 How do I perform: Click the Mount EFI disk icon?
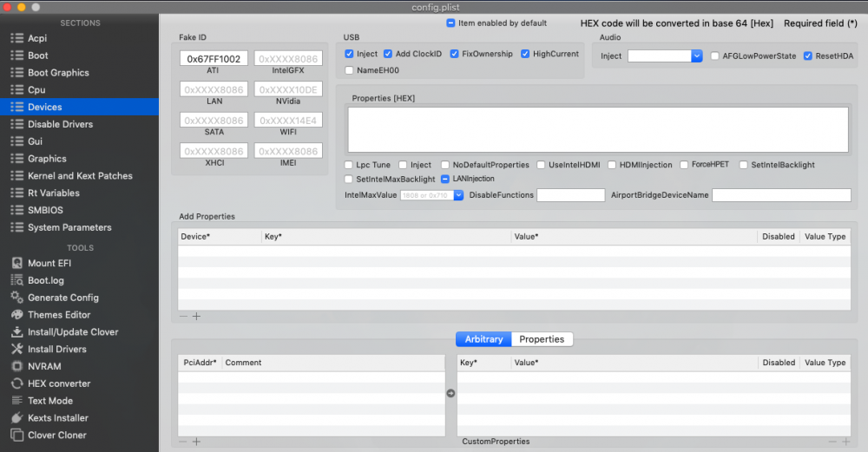(17, 263)
